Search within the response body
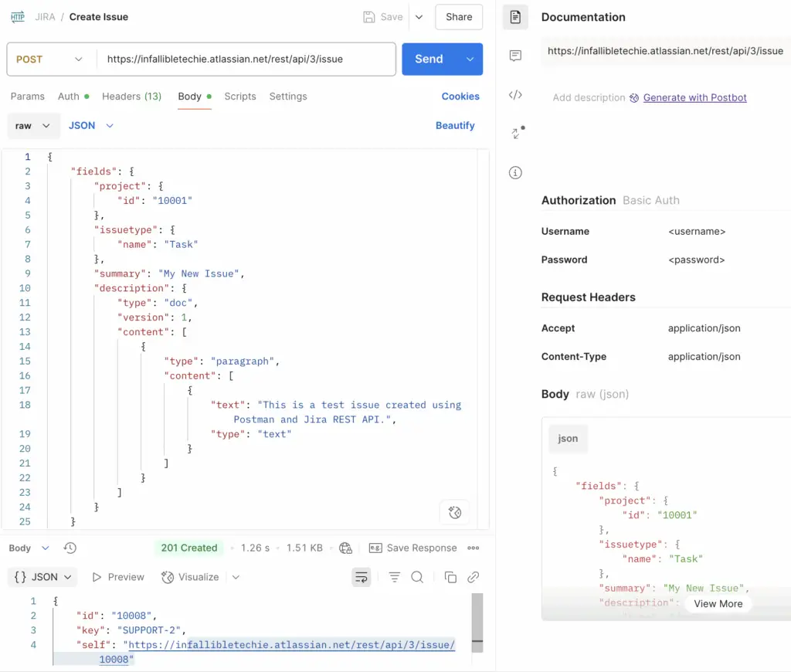This screenshot has width=791, height=672. tap(417, 577)
